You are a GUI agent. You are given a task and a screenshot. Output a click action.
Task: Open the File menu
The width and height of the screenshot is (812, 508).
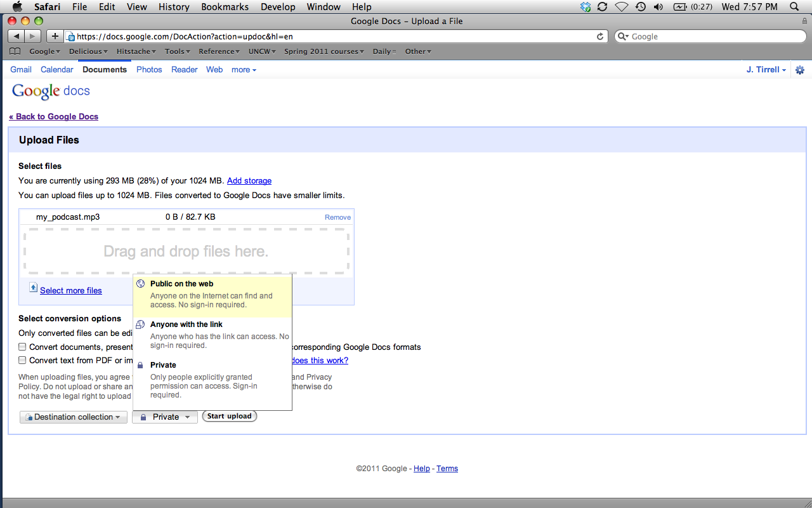tap(79, 7)
